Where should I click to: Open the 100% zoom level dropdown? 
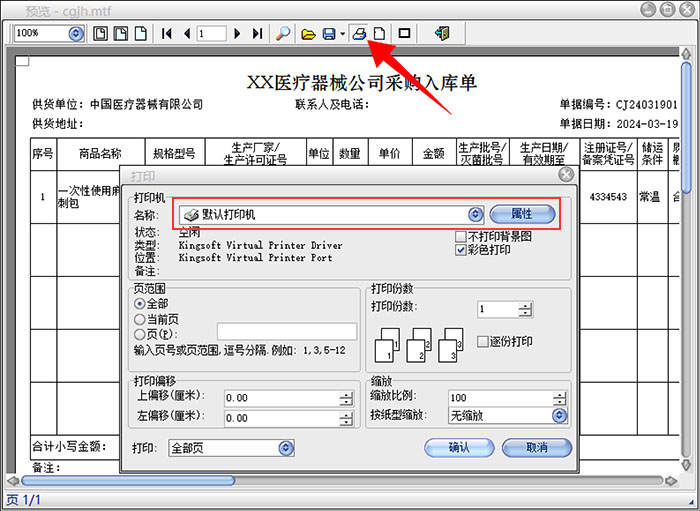pyautogui.click(x=76, y=33)
